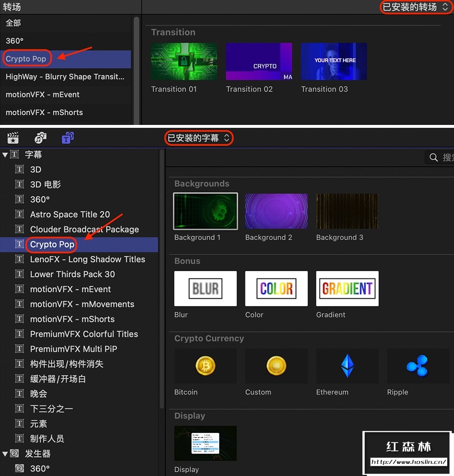Select the Transition 03 thumbnail
Image resolution: width=454 pixels, height=476 pixels.
point(334,61)
